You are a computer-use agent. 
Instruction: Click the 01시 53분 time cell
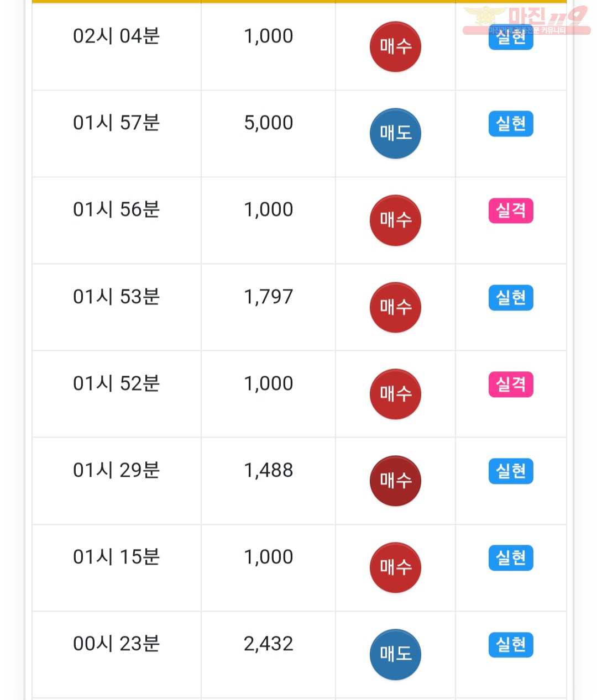tap(117, 307)
